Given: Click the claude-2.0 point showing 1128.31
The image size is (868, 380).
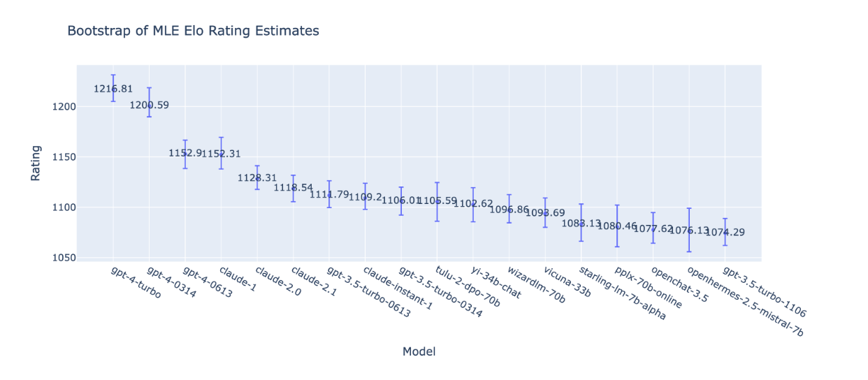Looking at the screenshot, I should [257, 178].
